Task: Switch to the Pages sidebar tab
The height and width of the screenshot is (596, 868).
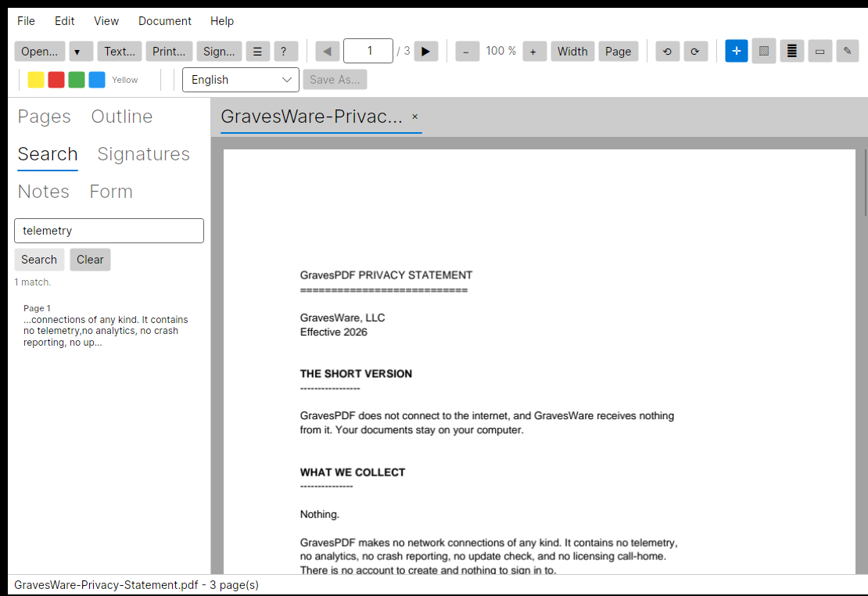Action: pos(45,117)
